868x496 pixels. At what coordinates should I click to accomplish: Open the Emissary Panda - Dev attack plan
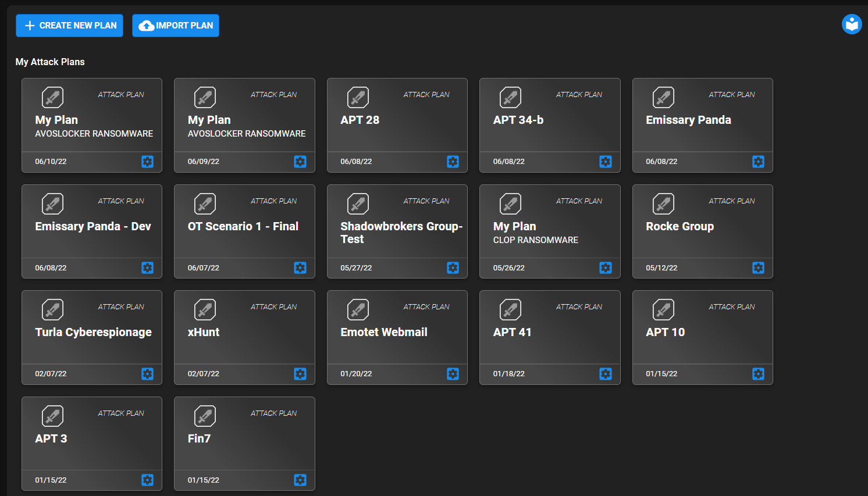(x=91, y=227)
